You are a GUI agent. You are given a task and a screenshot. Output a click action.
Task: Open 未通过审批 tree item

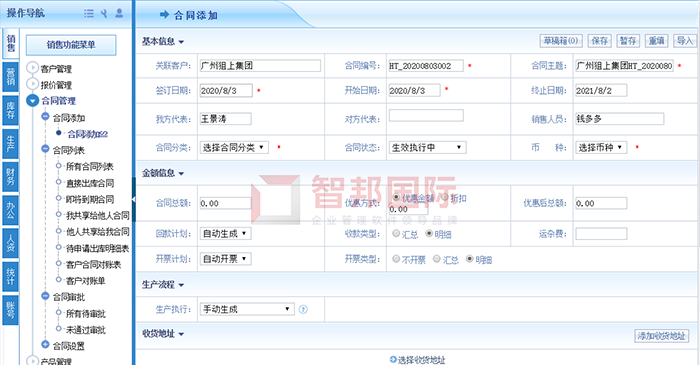[86, 330]
